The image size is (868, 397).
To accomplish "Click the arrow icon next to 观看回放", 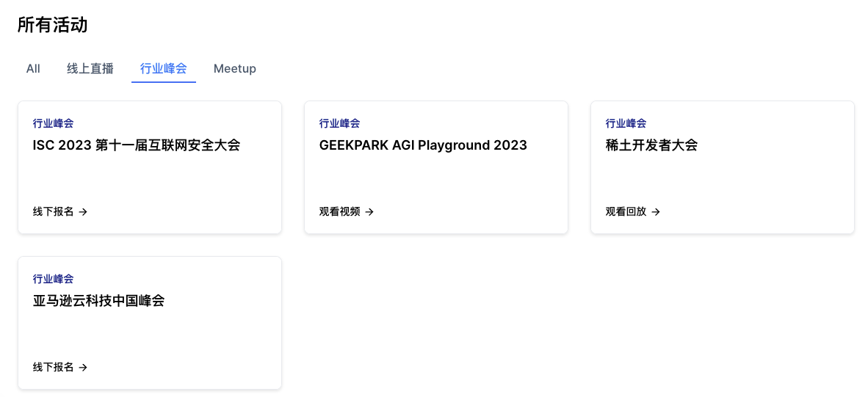I will pyautogui.click(x=657, y=212).
